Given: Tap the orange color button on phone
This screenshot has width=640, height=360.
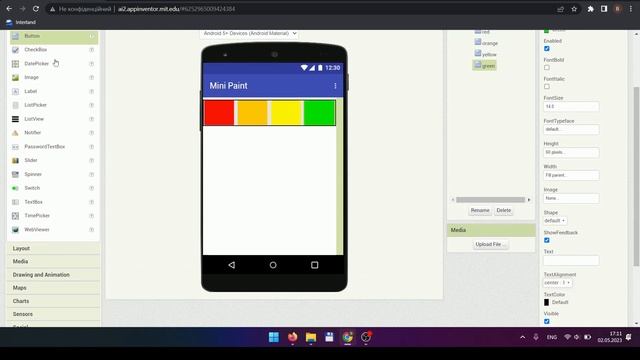Looking at the screenshot, I should [253, 113].
